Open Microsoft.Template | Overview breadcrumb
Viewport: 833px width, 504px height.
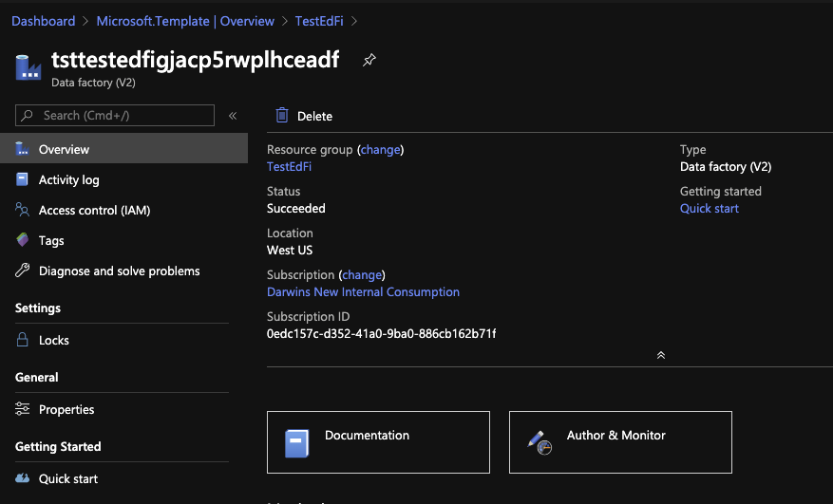tap(185, 21)
